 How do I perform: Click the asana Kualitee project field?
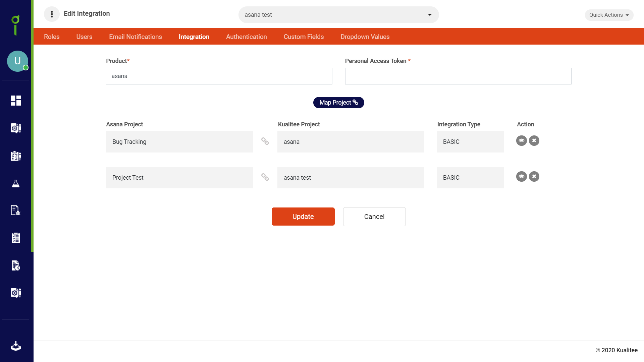point(351,142)
